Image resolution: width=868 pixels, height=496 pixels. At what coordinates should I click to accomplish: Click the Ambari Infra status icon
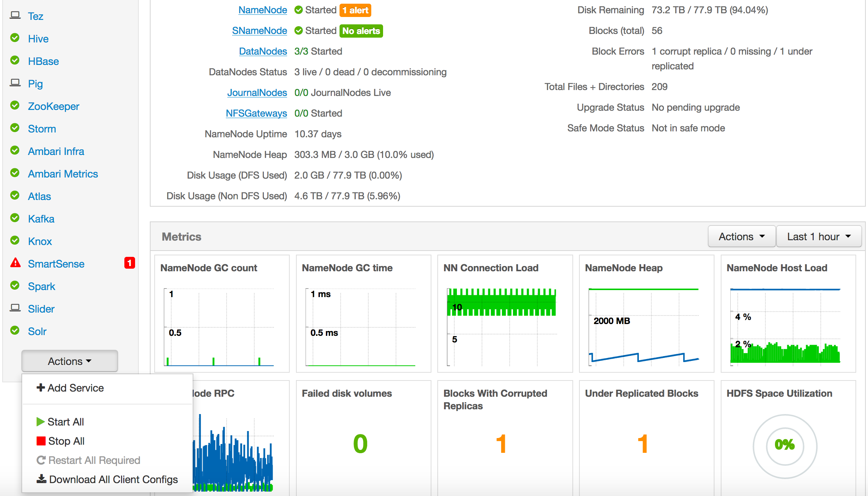15,151
